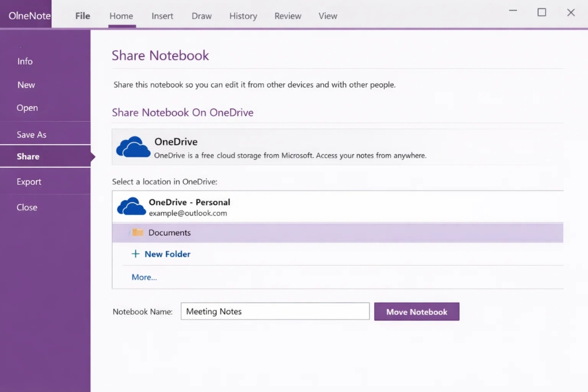Click the Notebook Name text field
This screenshot has height=392, width=588.
coord(275,311)
